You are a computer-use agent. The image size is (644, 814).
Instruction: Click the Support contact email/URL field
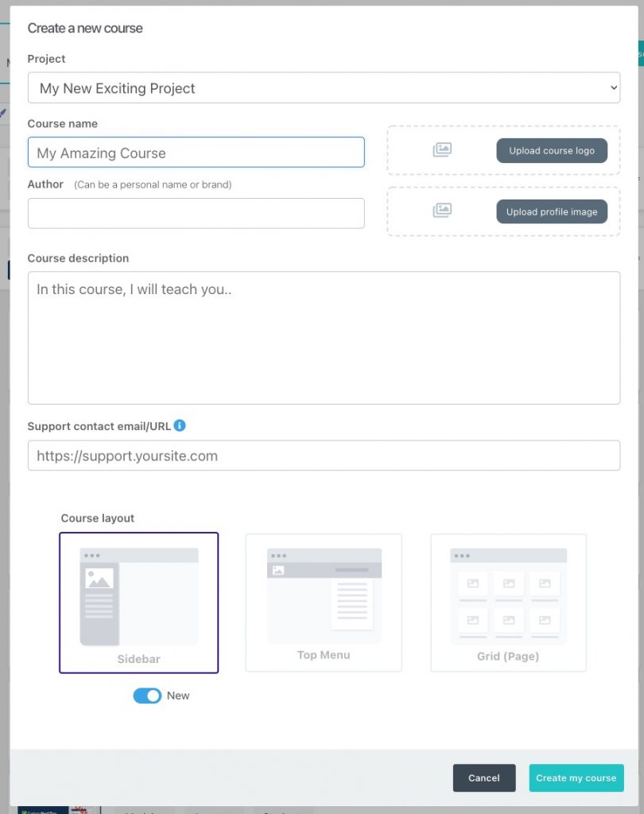coord(324,455)
